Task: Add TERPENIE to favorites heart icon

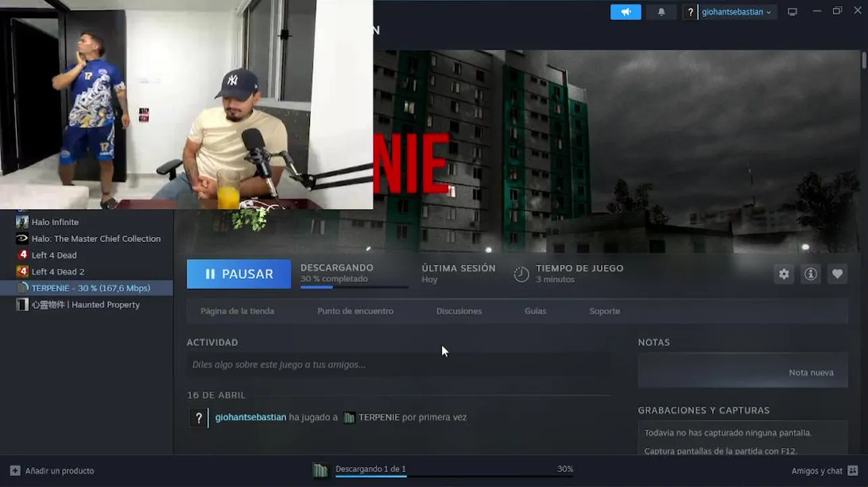Action: click(x=837, y=274)
